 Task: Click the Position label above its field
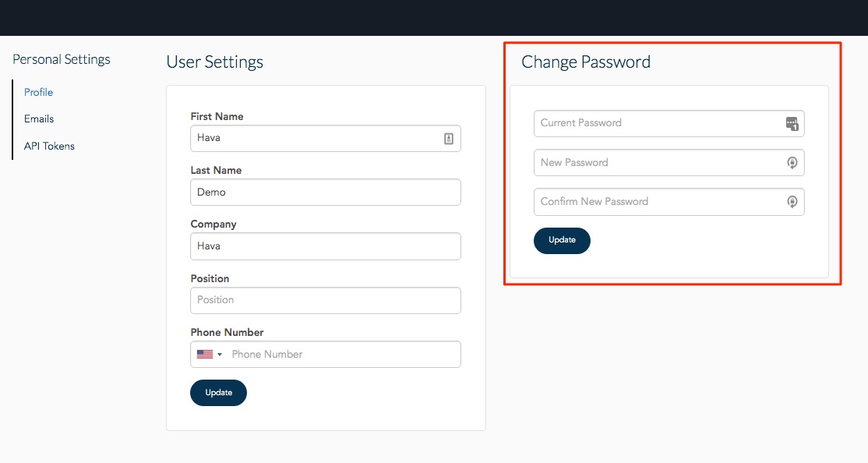click(x=210, y=278)
